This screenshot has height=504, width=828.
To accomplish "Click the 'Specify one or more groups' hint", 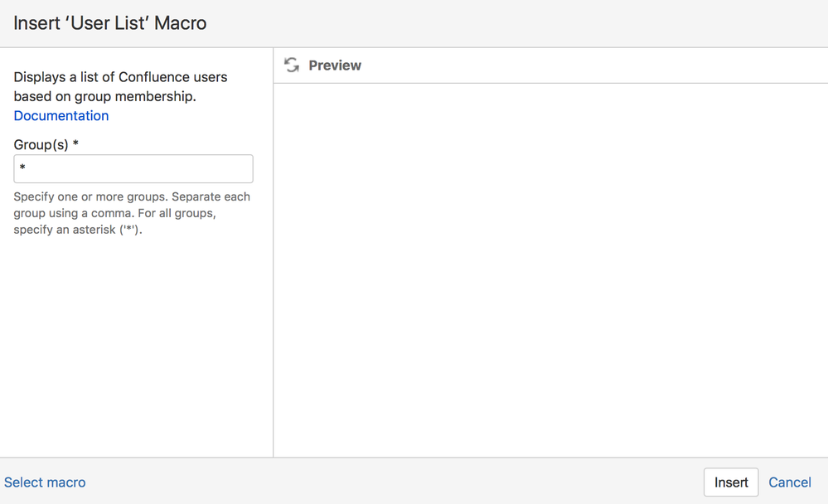I will pos(132,213).
